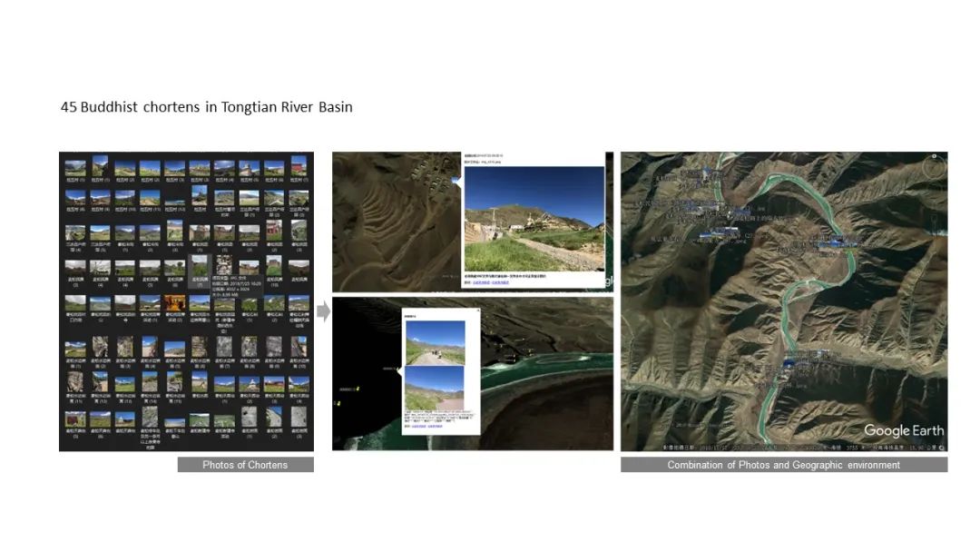Select the highlighted thumbnail beside the file tooltip
Viewport: 980px width, 552px height.
click(200, 271)
